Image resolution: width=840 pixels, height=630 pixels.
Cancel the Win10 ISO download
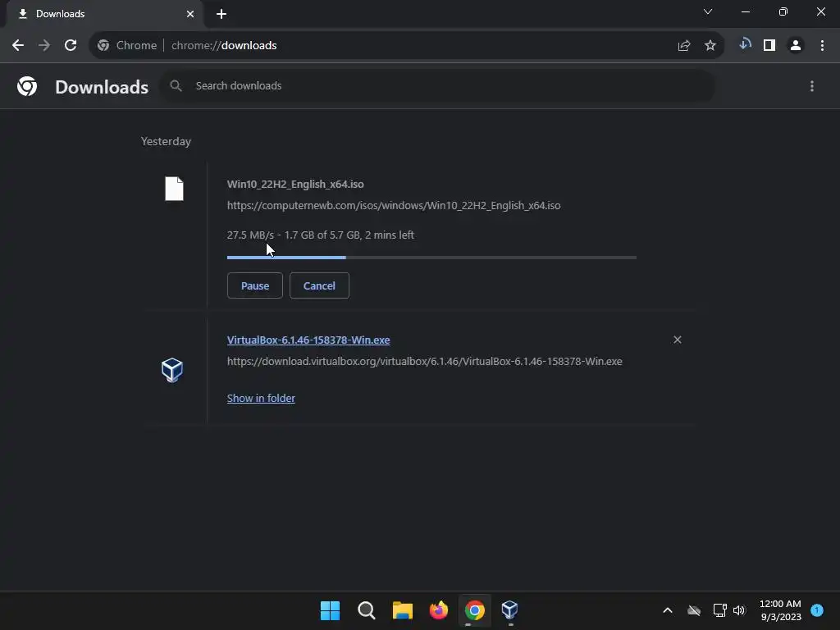(319, 285)
